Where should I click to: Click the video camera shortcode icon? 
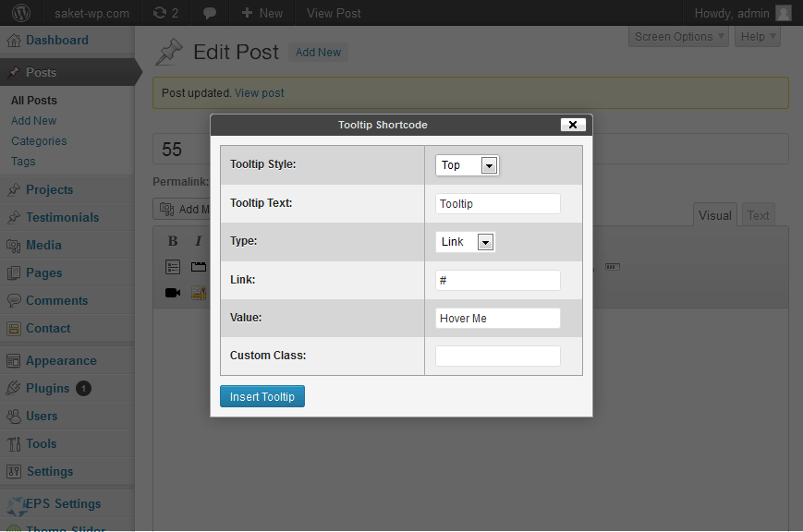coord(173,293)
